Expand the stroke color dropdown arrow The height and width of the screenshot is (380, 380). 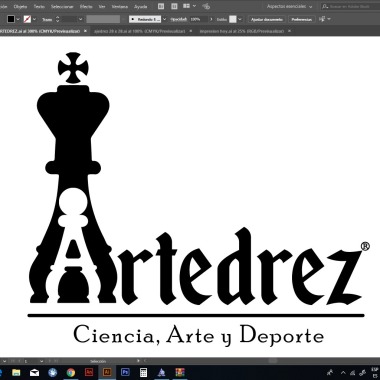[34, 19]
